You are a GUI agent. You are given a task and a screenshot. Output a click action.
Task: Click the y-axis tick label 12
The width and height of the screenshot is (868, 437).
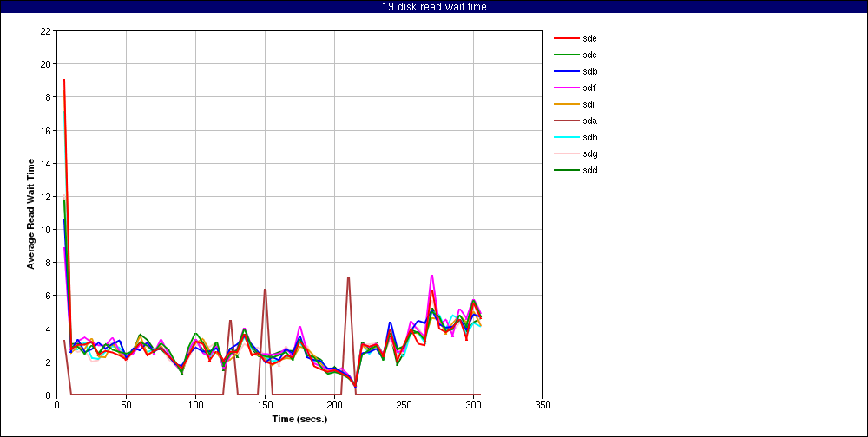pos(45,196)
